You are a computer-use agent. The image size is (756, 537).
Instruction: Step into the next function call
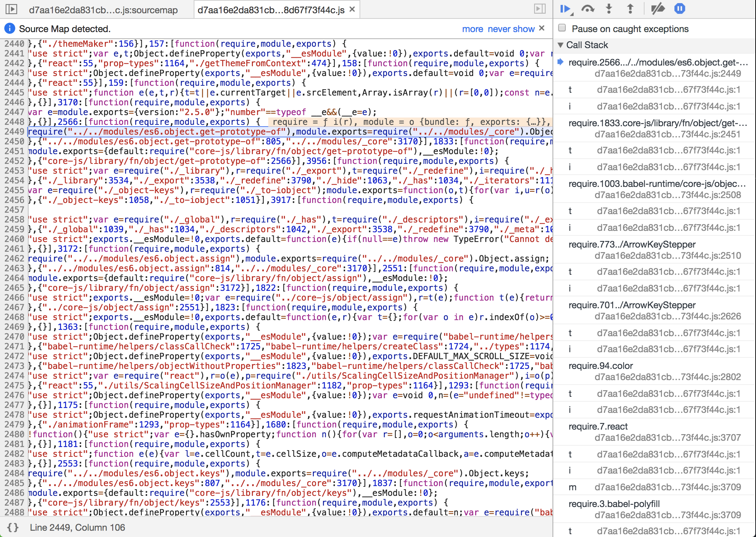(x=609, y=9)
